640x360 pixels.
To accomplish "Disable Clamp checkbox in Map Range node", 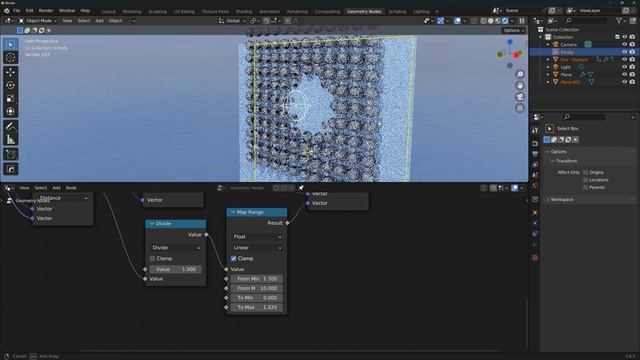I will click(233, 258).
